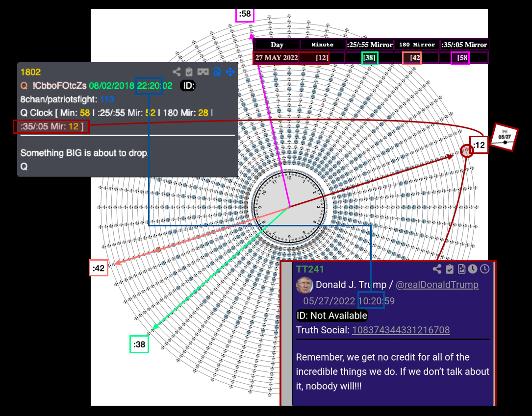Click the blue move arrows icon on post 1802
Screen dimensions: 532x416
tap(230, 72)
